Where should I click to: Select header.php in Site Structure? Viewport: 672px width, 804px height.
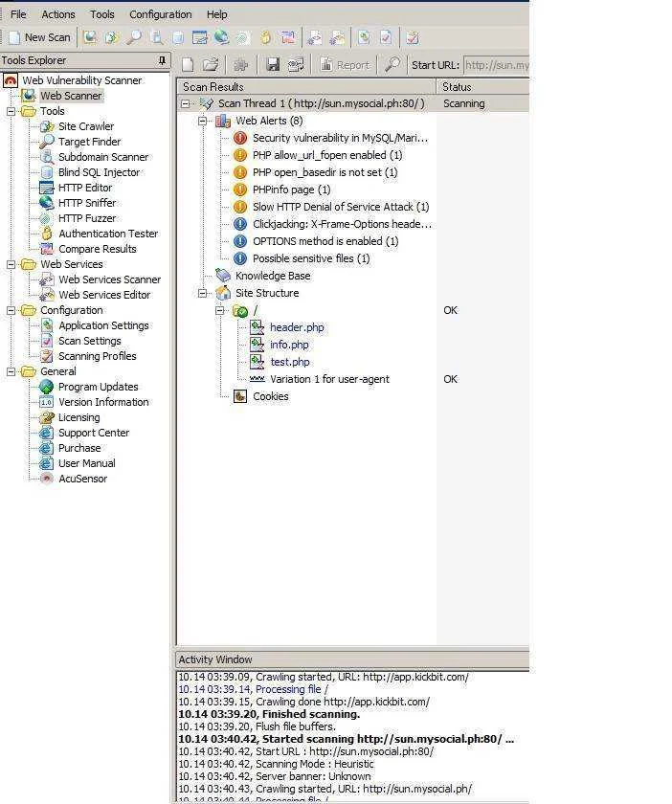coord(297,327)
